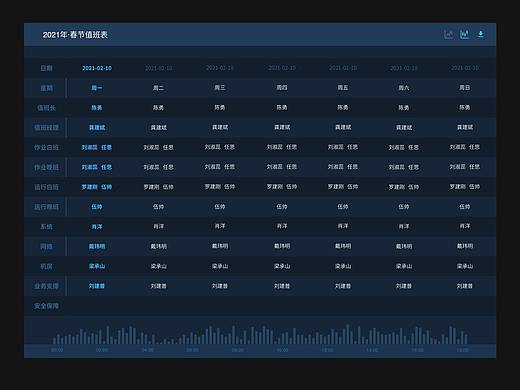Screen dimensions: 520x390
Task: Click the 星期 row label
Action: (x=46, y=88)
